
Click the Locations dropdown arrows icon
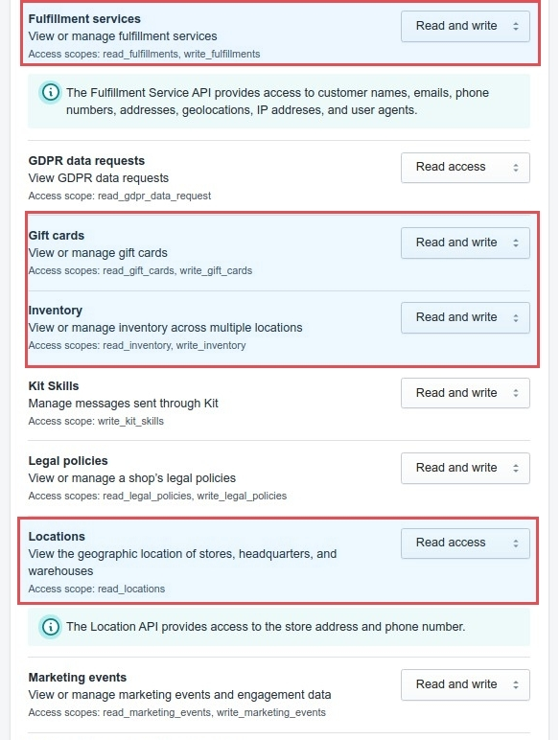[516, 543]
